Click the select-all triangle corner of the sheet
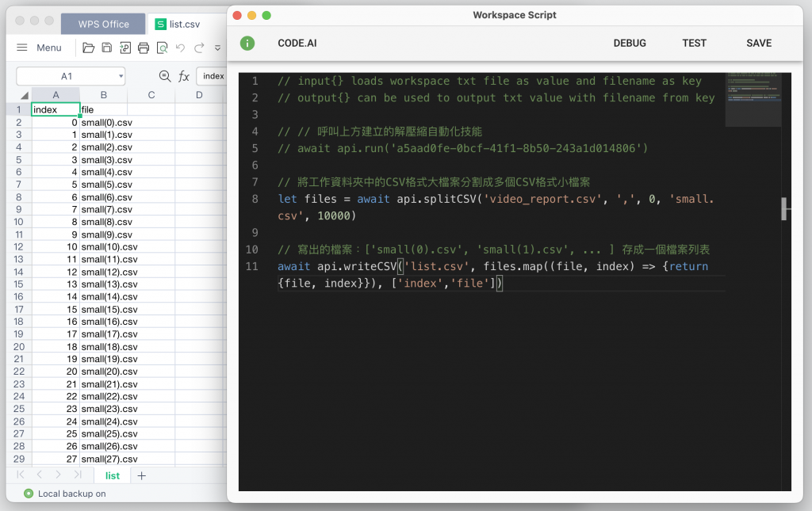 coord(24,95)
